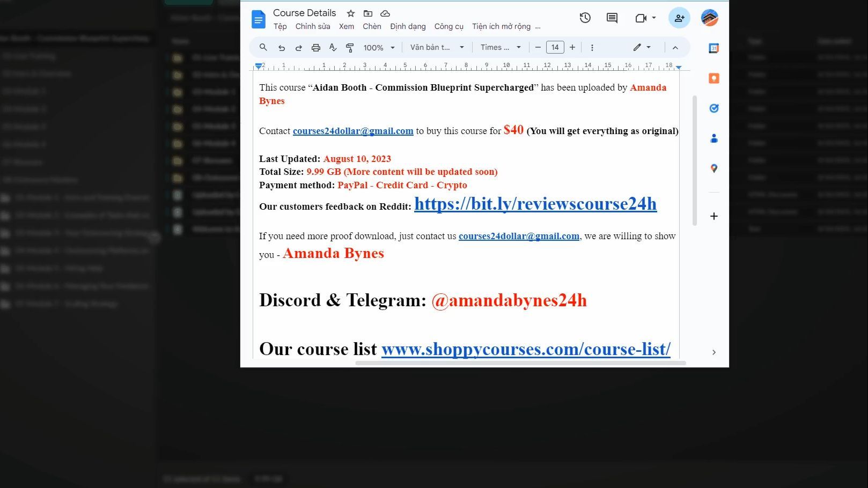Viewport: 868px width, 488px height.
Task: Increase the font size
Action: 572,47
